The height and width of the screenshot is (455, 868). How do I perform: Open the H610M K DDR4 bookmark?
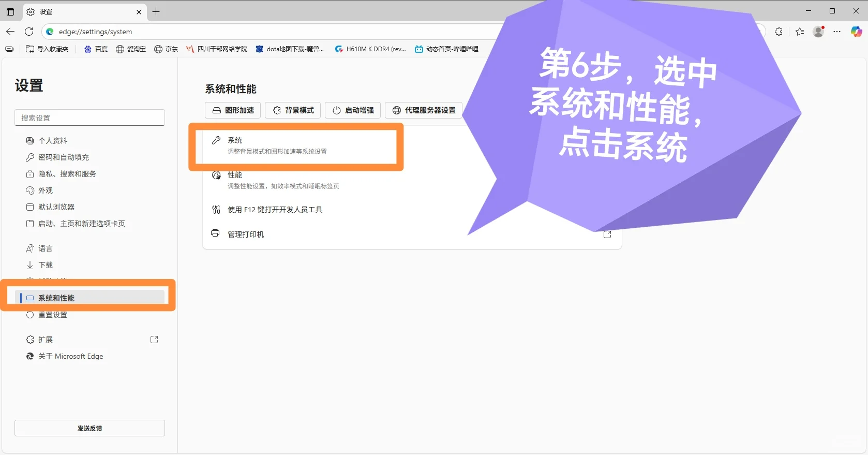370,49
